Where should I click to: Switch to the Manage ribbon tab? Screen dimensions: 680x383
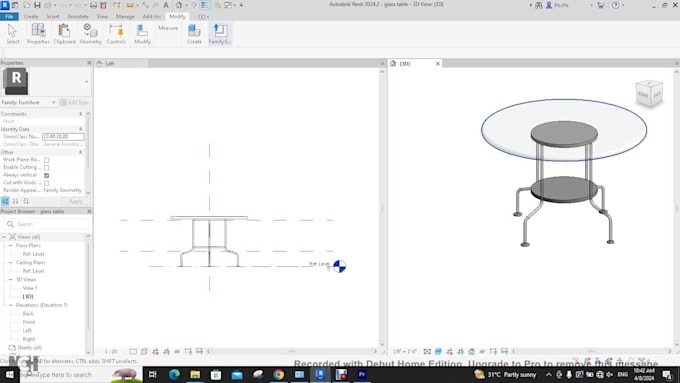(x=125, y=16)
